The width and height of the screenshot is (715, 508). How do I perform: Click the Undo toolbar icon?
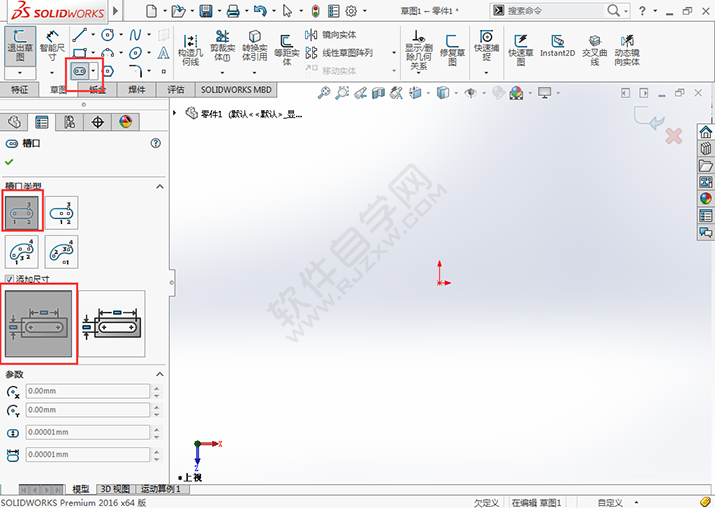point(260,11)
